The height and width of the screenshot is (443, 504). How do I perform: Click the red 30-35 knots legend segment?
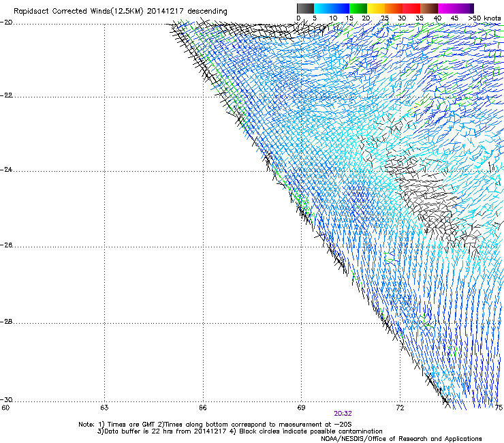[x=411, y=8]
